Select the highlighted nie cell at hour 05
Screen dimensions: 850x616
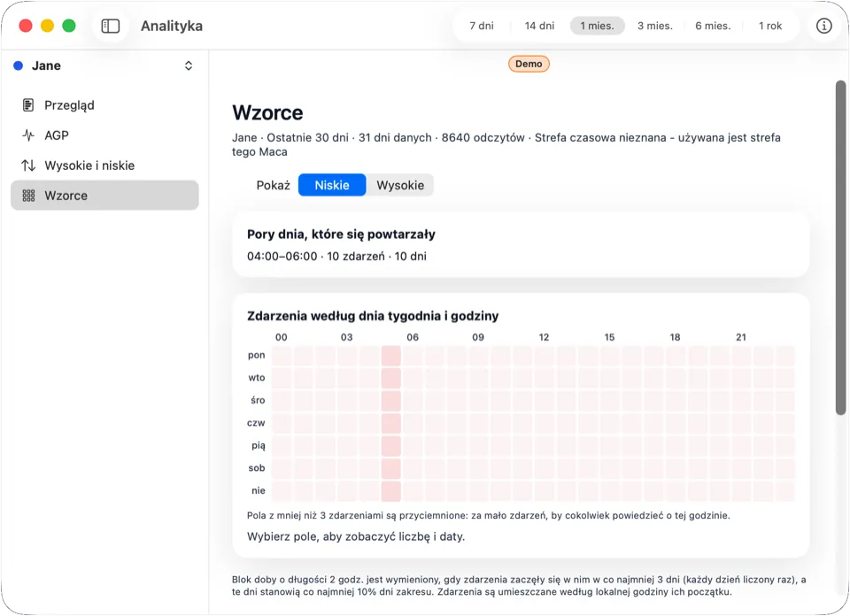[x=390, y=491]
